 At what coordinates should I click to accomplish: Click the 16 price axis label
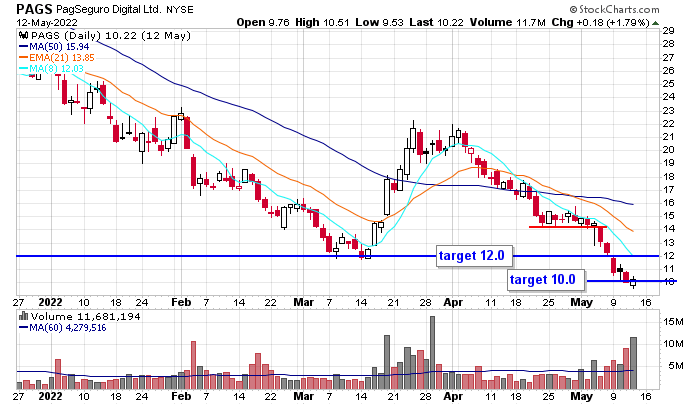(x=668, y=203)
